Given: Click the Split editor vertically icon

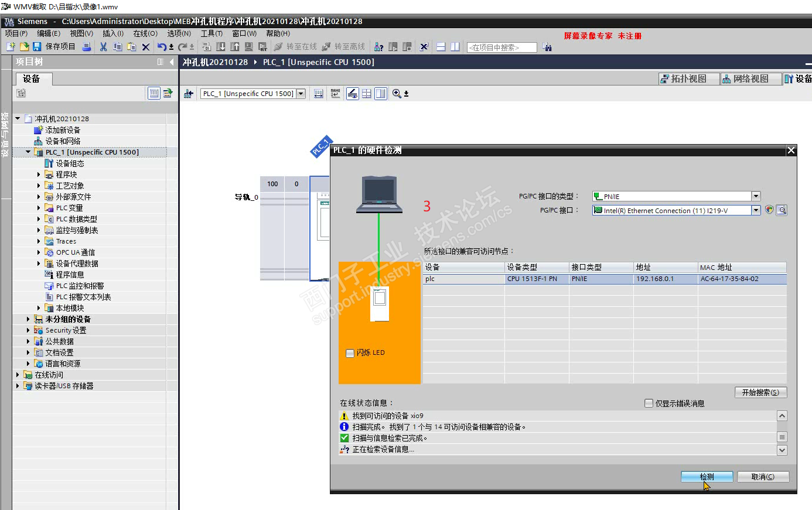Looking at the screenshot, I should [x=455, y=47].
